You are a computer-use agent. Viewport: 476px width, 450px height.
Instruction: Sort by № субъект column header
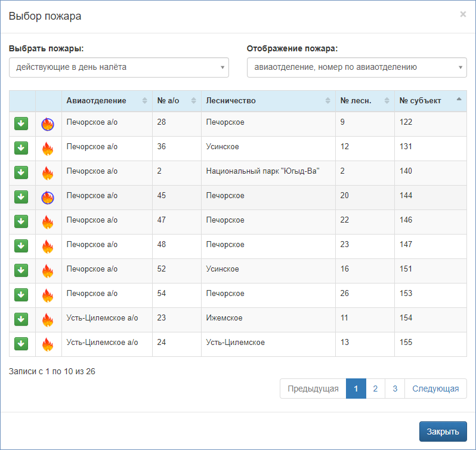[431, 101]
